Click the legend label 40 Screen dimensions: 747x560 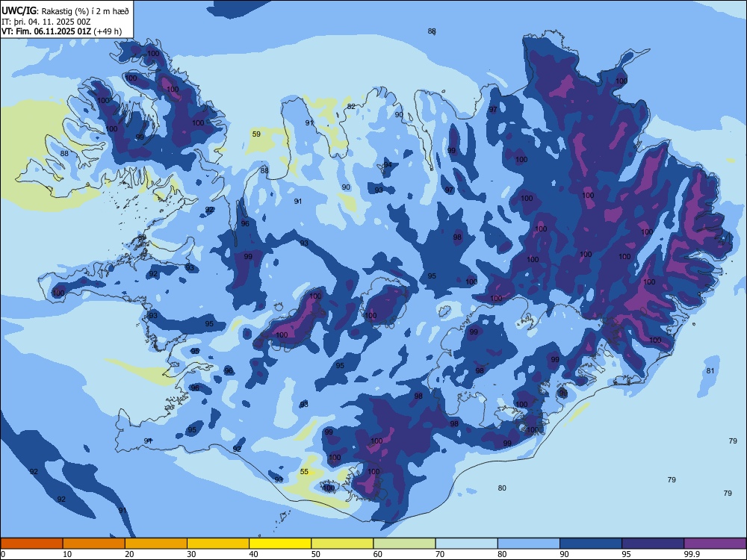tap(253, 554)
